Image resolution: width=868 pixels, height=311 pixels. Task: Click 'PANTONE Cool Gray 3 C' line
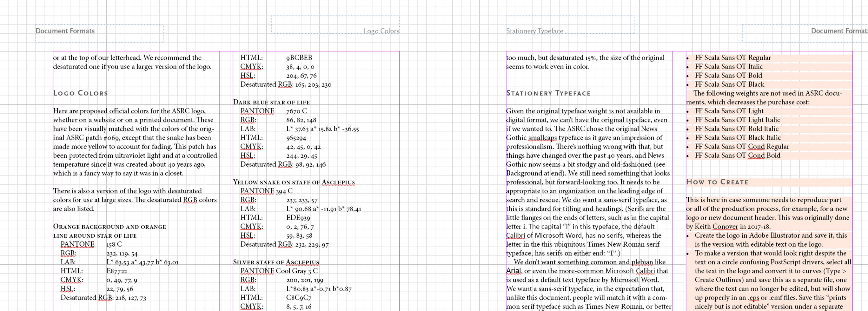(x=279, y=271)
